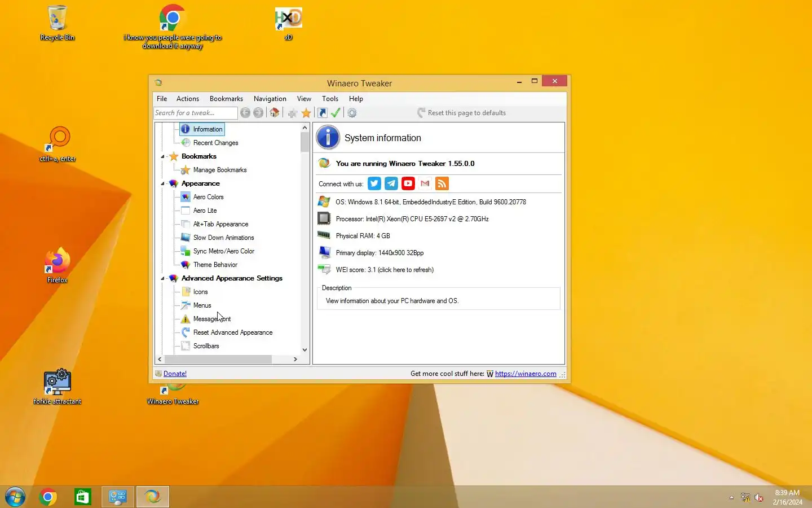This screenshot has width=812, height=508.
Task: Open the Windows Start button
Action: click(15, 497)
